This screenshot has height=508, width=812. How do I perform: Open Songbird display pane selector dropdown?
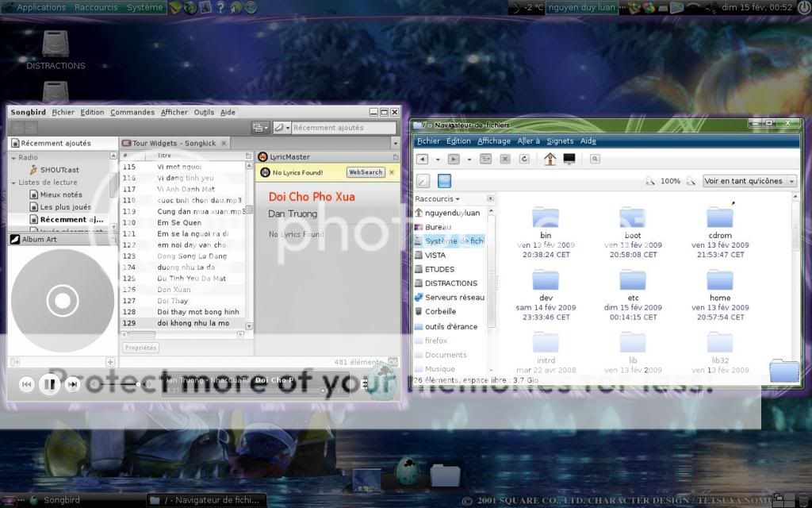pos(260,128)
